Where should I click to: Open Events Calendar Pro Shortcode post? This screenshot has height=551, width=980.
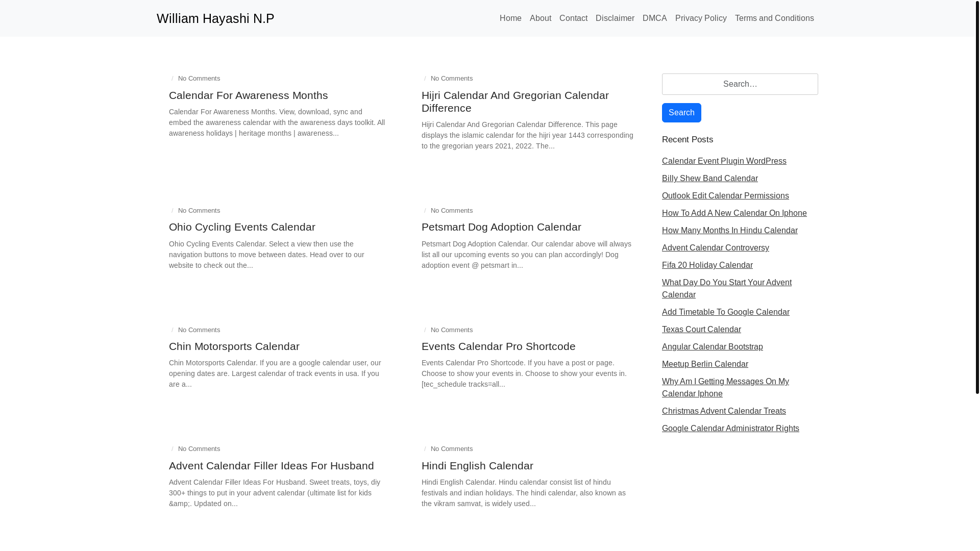(x=498, y=346)
